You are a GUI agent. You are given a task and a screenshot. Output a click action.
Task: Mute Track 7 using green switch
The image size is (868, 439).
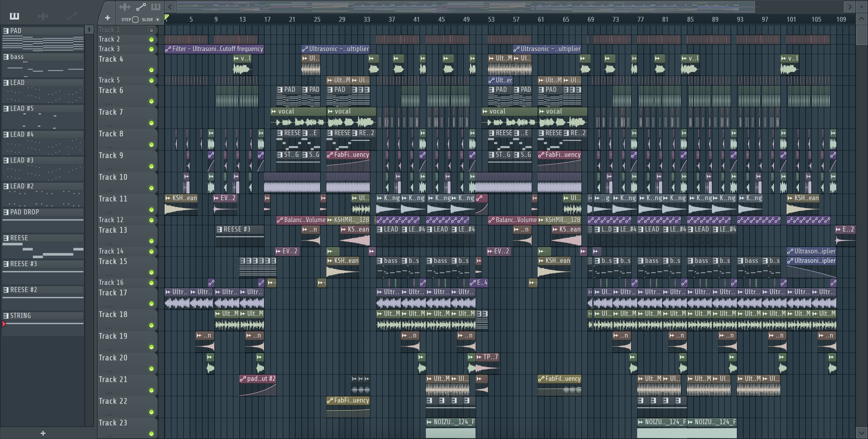(152, 123)
